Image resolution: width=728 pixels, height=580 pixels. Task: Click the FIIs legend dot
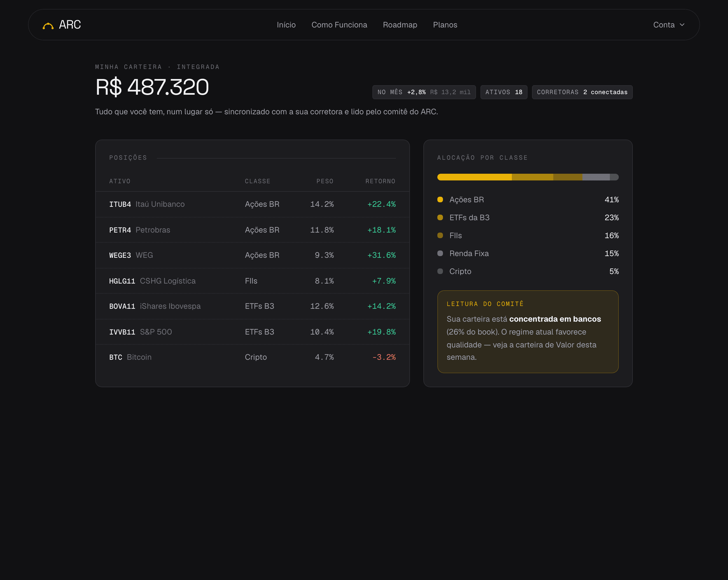pos(440,235)
